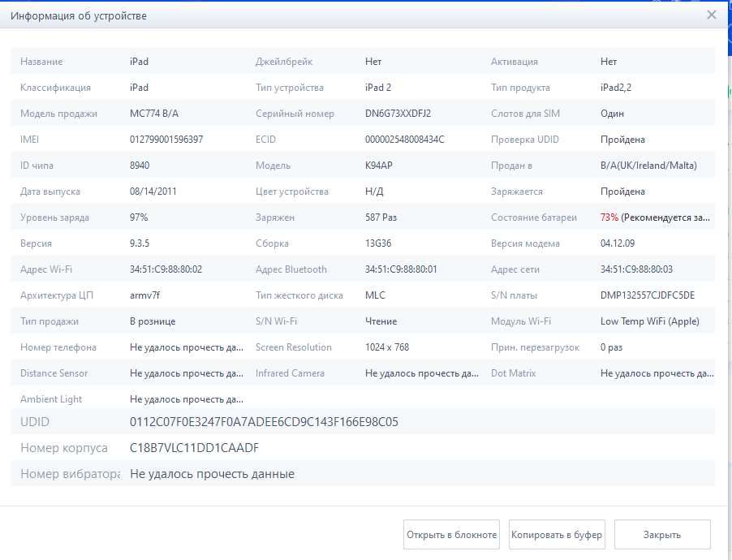Click the SIM slots Один value
732x560 pixels.
tap(612, 114)
